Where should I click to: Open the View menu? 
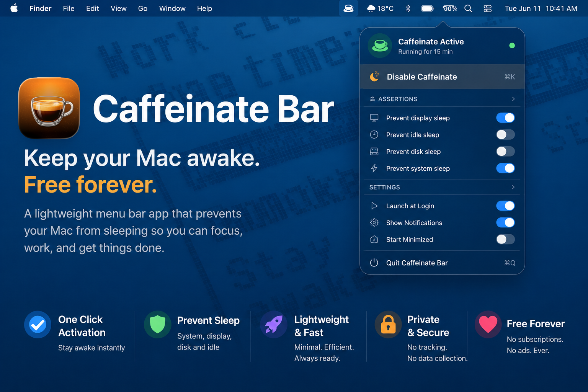point(119,8)
